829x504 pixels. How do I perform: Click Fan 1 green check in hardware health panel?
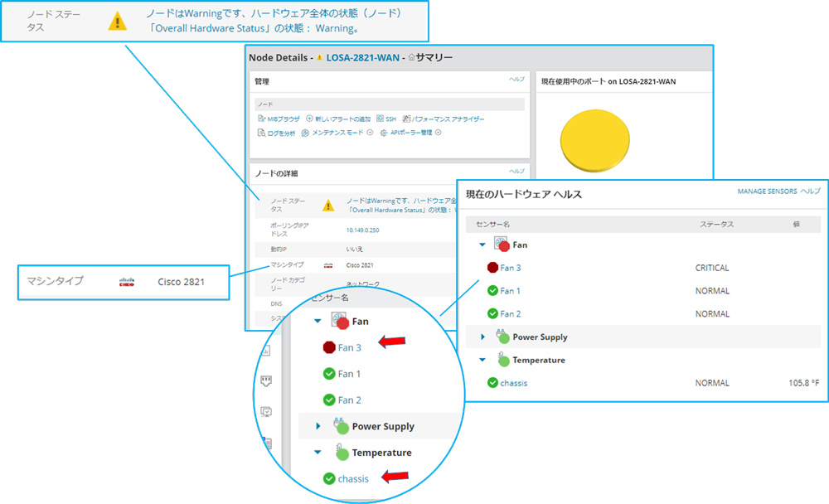coord(492,290)
